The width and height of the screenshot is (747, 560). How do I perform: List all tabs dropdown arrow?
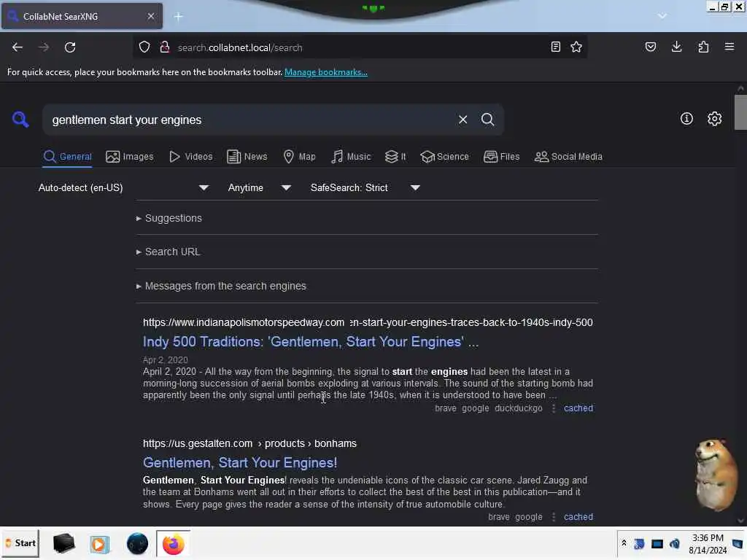coord(662,16)
